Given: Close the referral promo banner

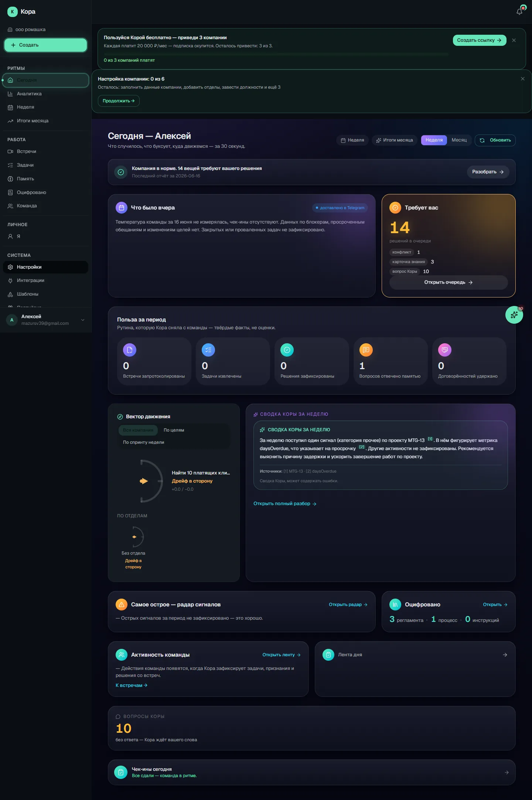Looking at the screenshot, I should [x=514, y=40].
